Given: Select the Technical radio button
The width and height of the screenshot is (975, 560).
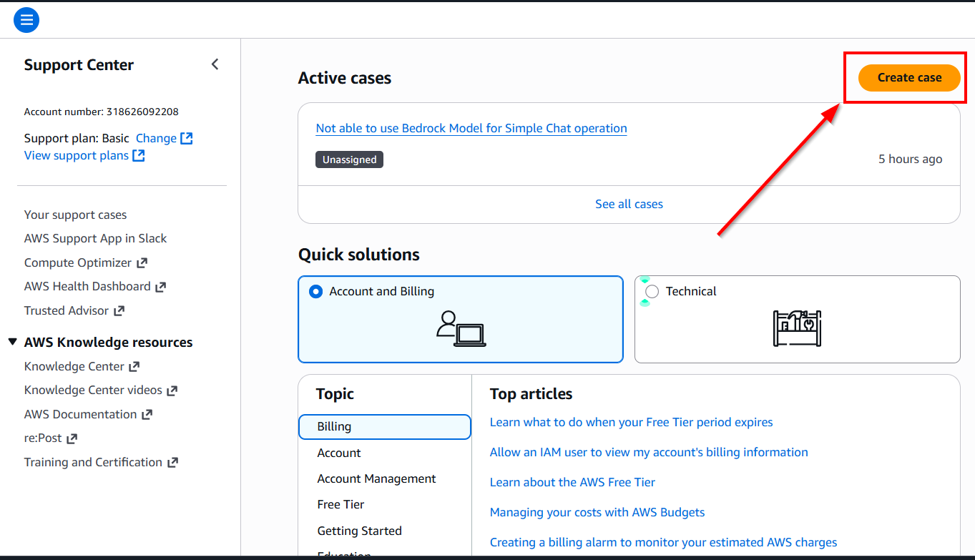Looking at the screenshot, I should (652, 291).
